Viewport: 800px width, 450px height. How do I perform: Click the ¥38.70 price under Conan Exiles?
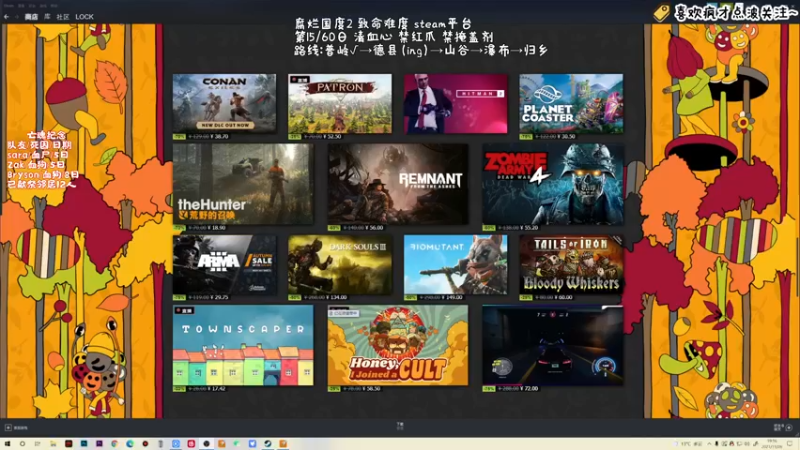(x=218, y=137)
